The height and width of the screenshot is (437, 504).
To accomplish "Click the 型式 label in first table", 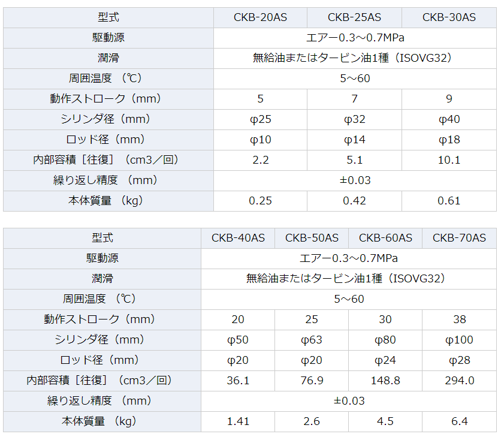I will 108,17.
